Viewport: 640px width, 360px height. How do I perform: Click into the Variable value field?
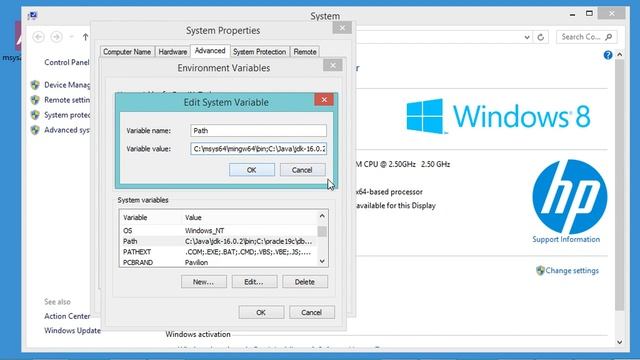point(258,149)
